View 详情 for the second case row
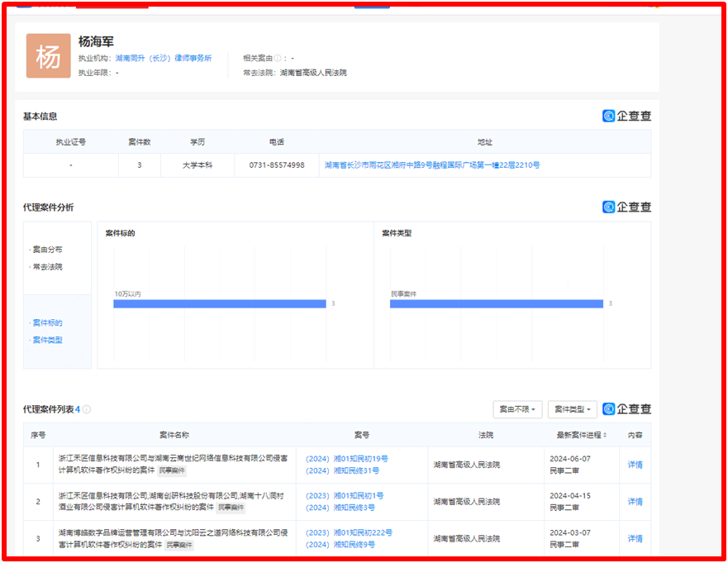The width and height of the screenshot is (728, 563). pyautogui.click(x=635, y=502)
